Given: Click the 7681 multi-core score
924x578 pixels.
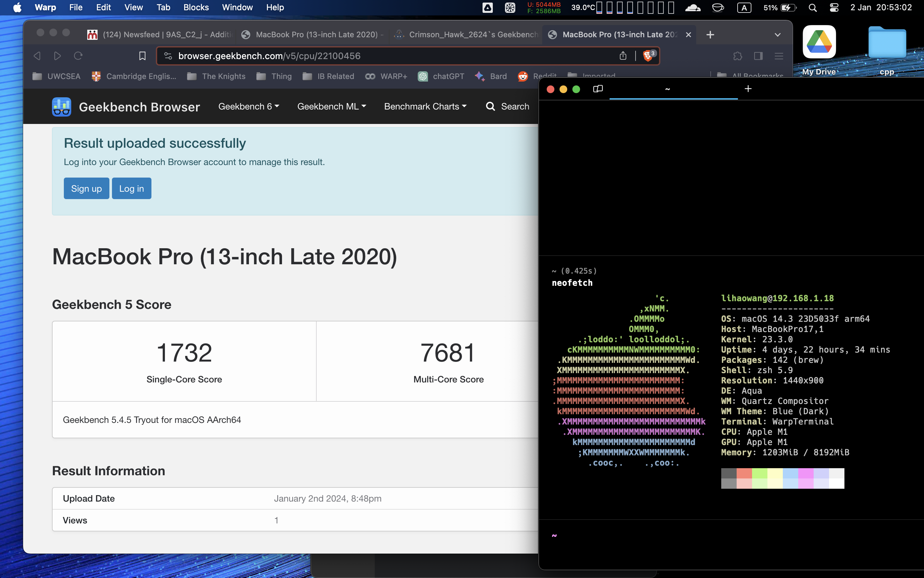Looking at the screenshot, I should click(448, 353).
